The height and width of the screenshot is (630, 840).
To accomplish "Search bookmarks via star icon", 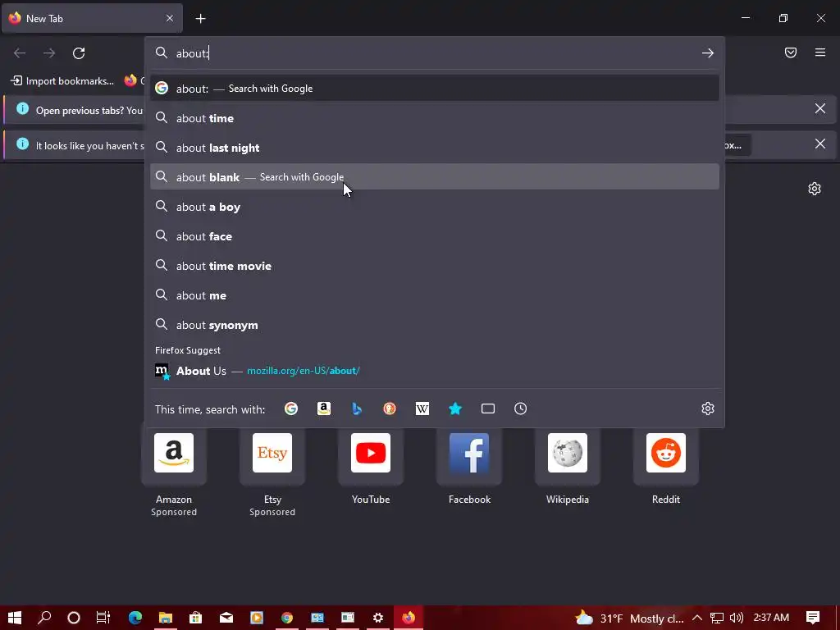I will pos(455,409).
